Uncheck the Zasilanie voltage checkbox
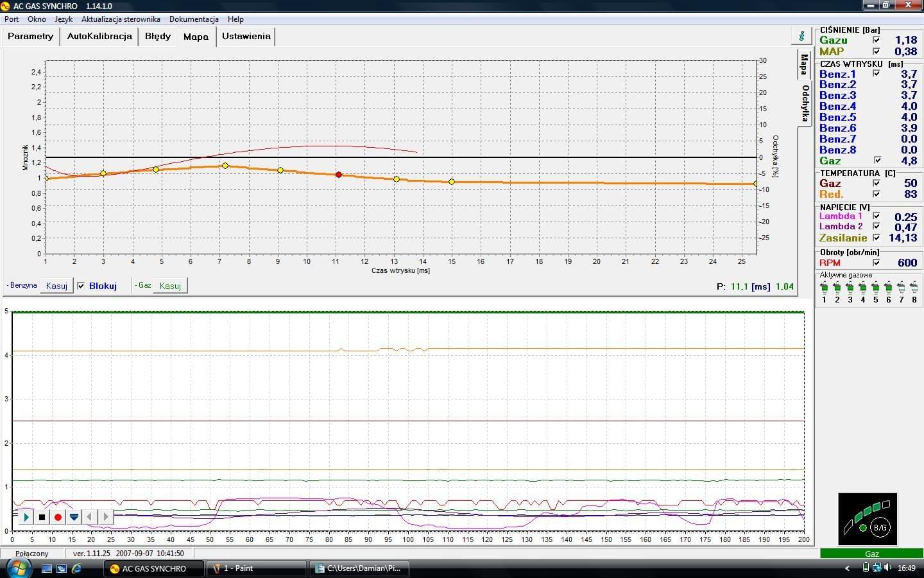The height and width of the screenshot is (578, 924). tap(877, 238)
